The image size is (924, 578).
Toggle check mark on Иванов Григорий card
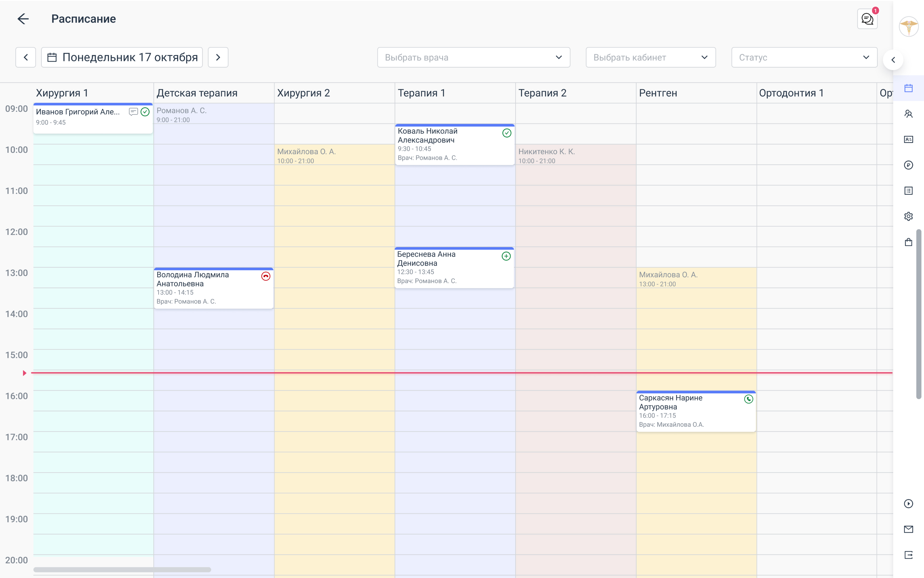145,111
